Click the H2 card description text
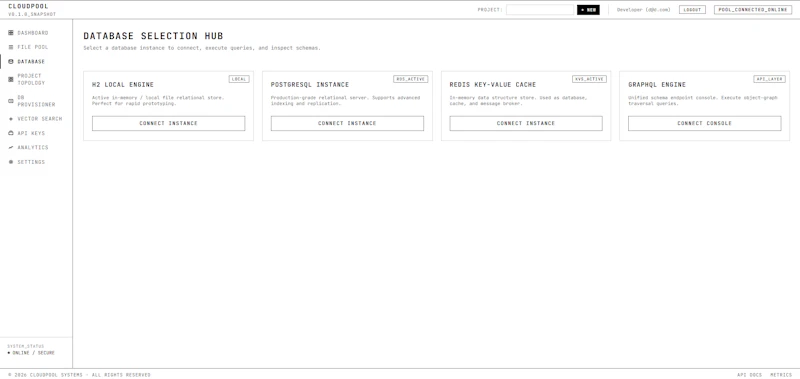The width and height of the screenshot is (800, 379). (x=158, y=100)
